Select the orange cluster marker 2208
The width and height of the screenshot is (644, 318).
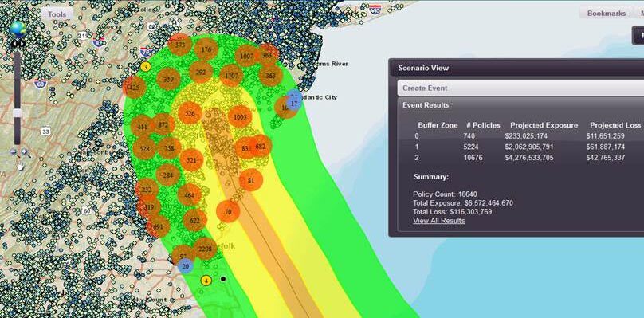(x=205, y=249)
